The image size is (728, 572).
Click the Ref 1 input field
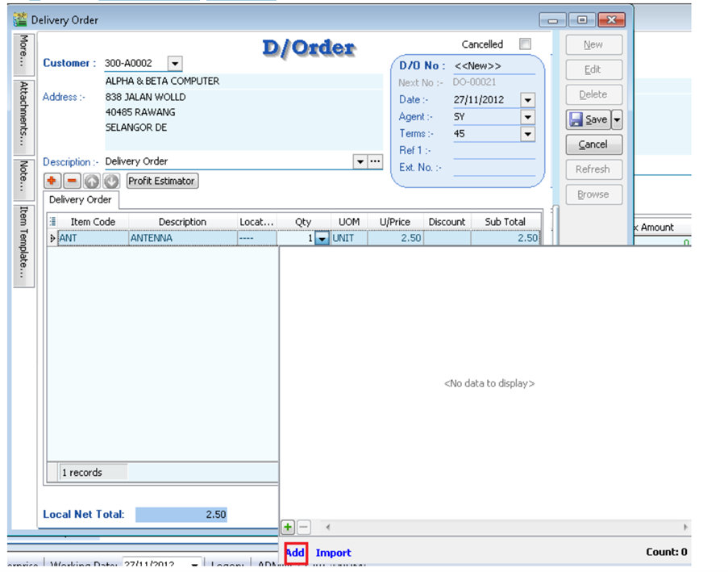tap(493, 151)
